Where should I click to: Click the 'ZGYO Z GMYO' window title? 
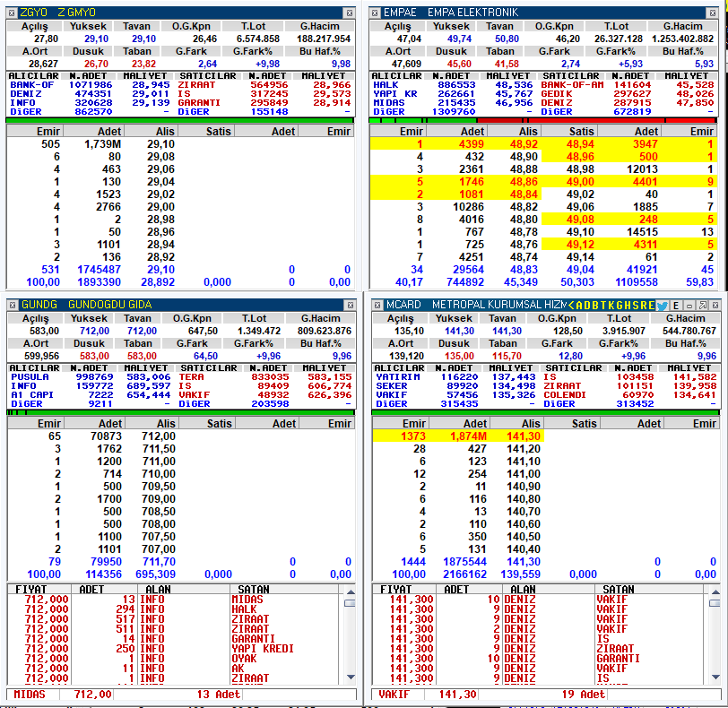point(57,13)
